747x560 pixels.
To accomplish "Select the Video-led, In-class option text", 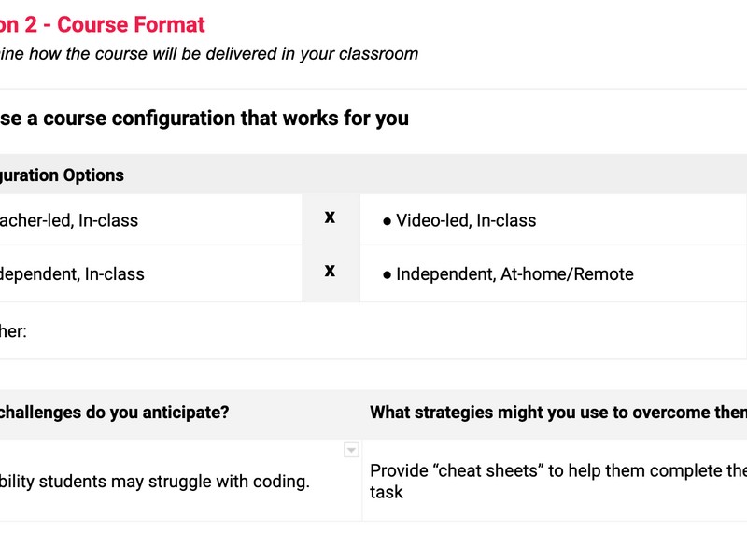I will [466, 220].
